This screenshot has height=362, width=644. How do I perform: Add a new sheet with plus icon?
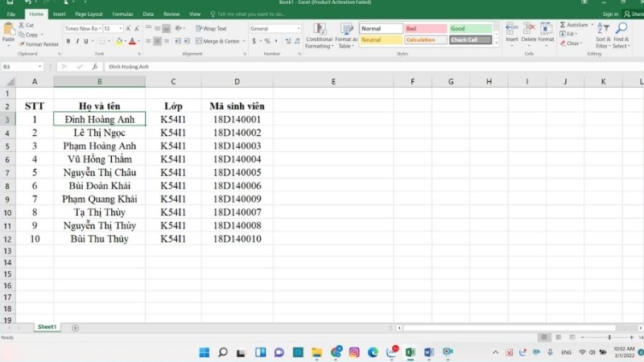pyautogui.click(x=75, y=328)
